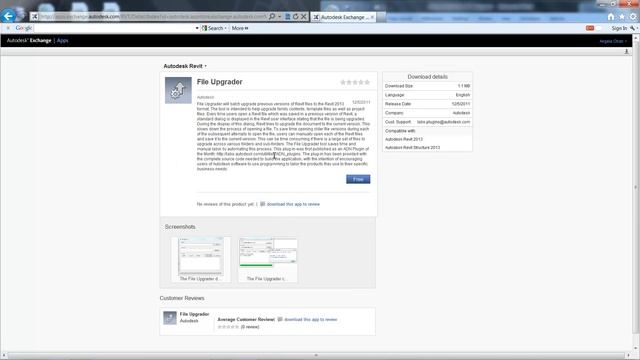Click Autodesk Revit 2013 compatibility entry
640x360 pixels.
(404, 139)
